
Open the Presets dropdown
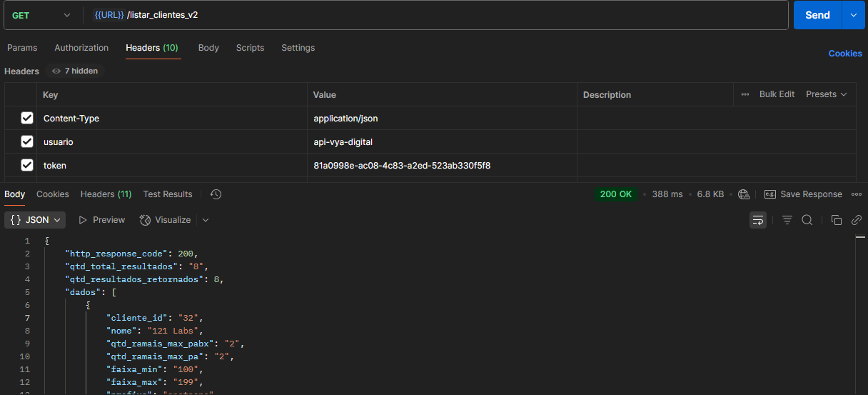[826, 94]
